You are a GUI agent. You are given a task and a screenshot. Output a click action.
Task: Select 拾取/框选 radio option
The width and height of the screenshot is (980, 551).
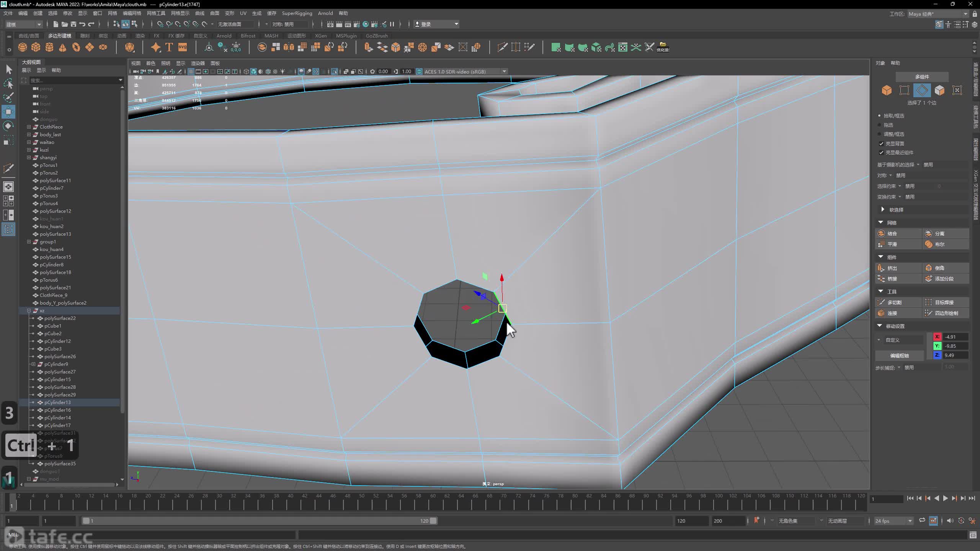[x=879, y=116]
